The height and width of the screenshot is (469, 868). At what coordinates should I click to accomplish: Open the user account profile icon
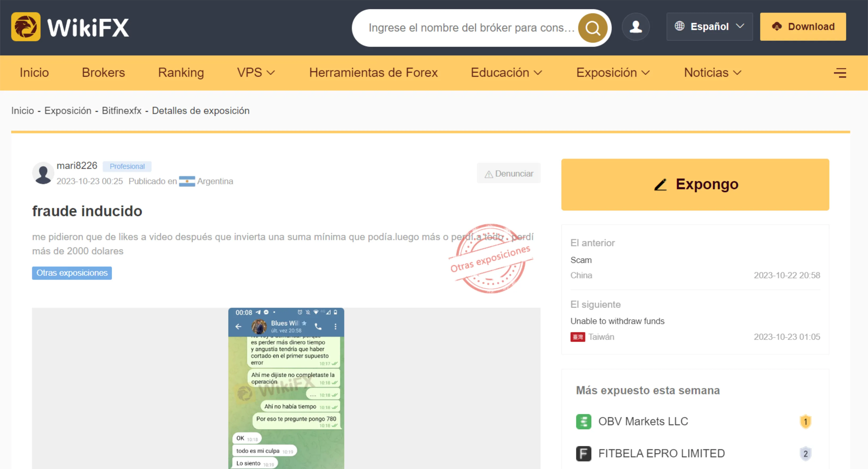[635, 26]
